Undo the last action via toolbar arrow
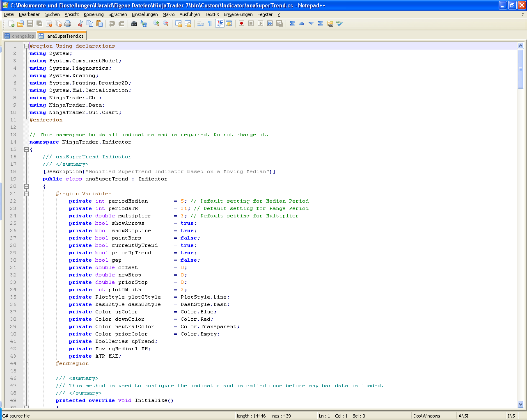The image size is (527, 420). pos(112,23)
